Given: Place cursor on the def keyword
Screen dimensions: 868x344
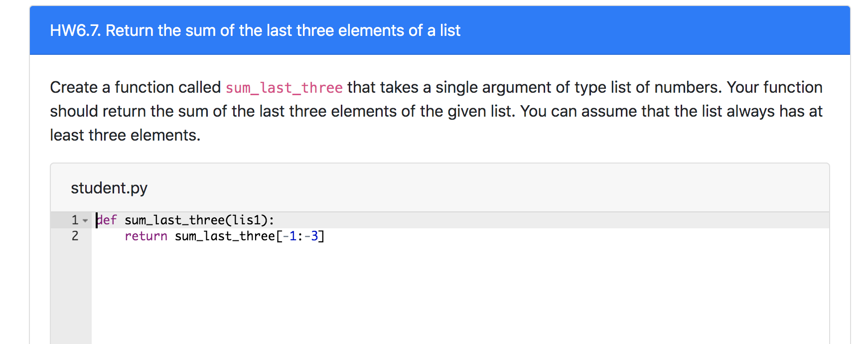Looking at the screenshot, I should click(x=106, y=219).
